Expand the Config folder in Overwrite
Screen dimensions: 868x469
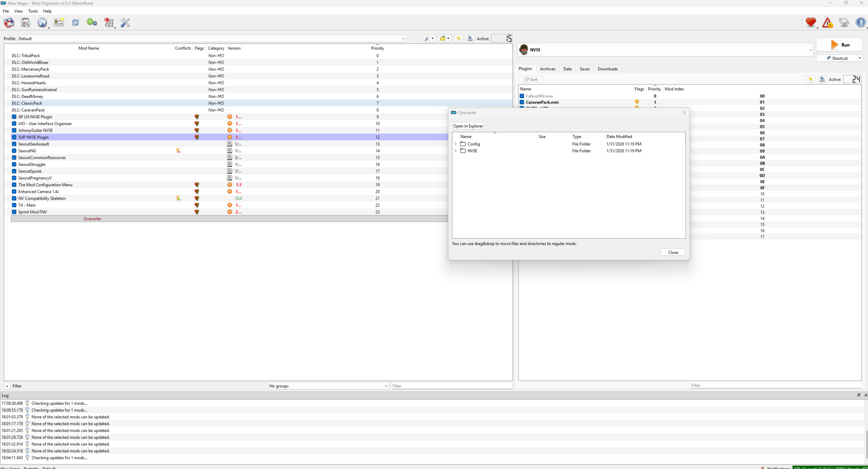[456, 144]
